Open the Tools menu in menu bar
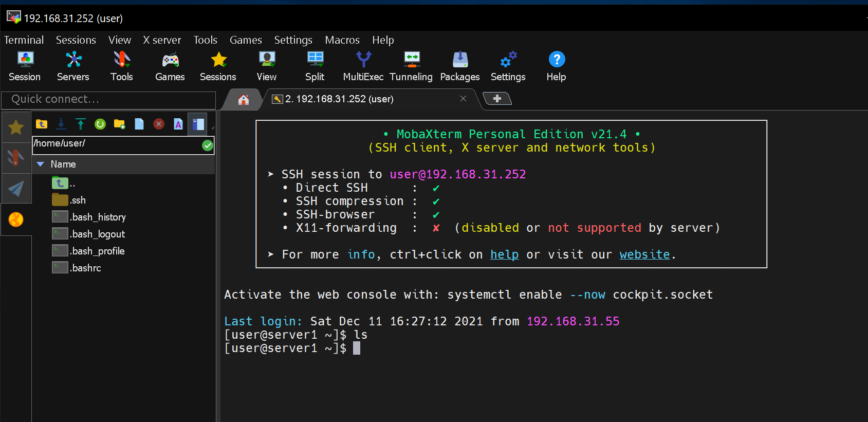Viewport: 868px width, 422px height. click(206, 40)
